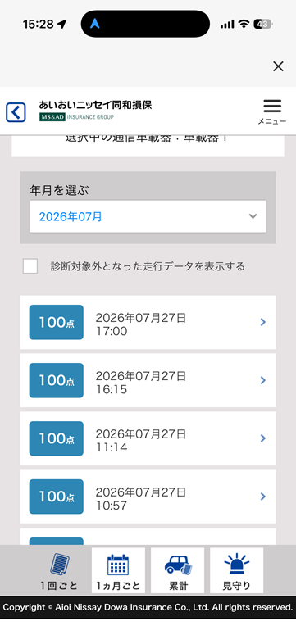Tap the location arrow in Dynamic Island
296x644 pixels.
click(95, 24)
